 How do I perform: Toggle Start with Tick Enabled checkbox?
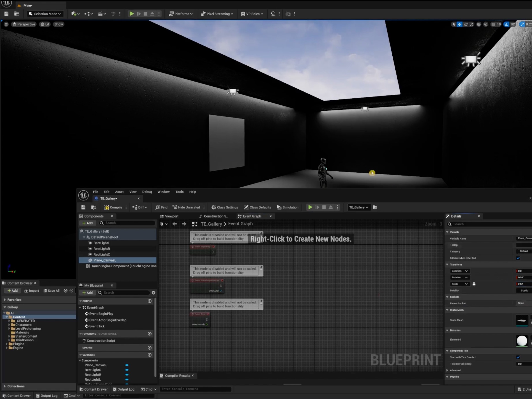point(518,357)
